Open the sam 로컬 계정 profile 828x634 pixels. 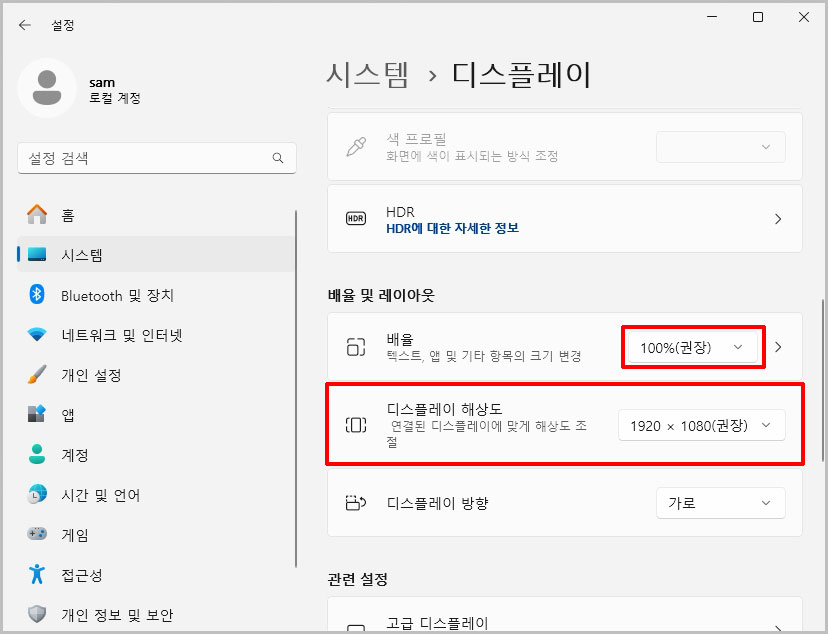click(100, 88)
